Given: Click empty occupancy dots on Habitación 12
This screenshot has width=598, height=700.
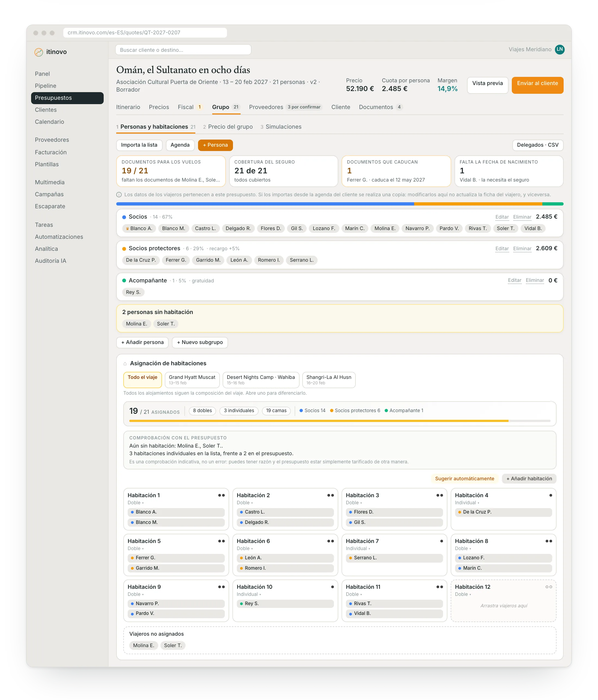Looking at the screenshot, I should 549,587.
